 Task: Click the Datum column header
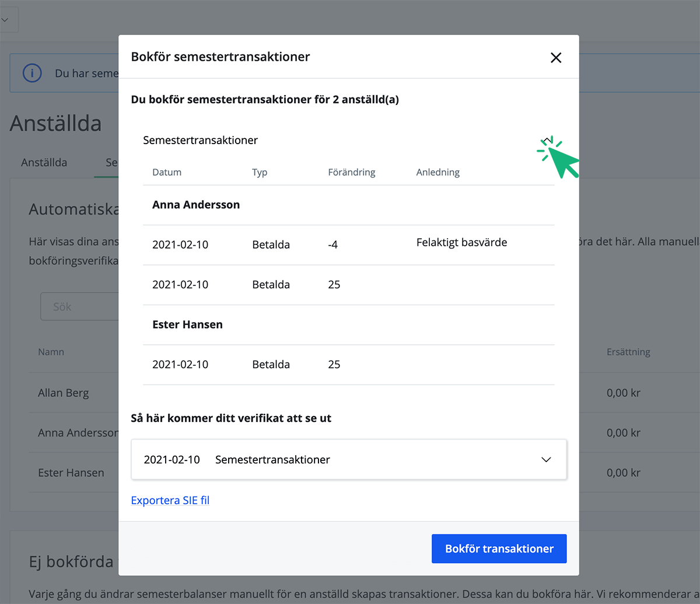[167, 172]
